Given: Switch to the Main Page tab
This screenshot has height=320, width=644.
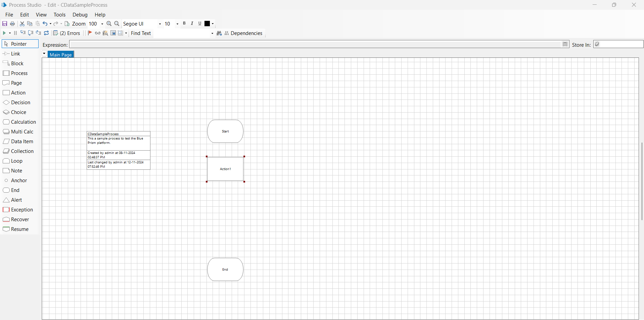Looking at the screenshot, I should [x=61, y=54].
